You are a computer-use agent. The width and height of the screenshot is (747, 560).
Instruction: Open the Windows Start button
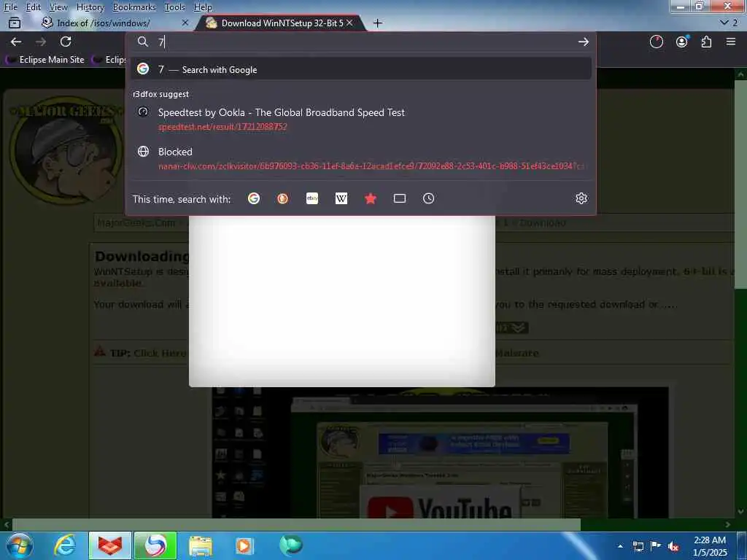(x=20, y=545)
